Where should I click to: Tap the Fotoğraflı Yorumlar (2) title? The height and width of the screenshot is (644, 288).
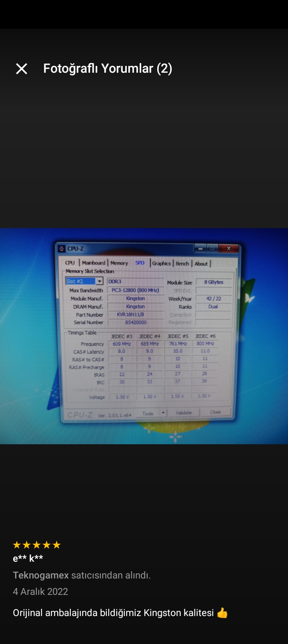coord(108,69)
